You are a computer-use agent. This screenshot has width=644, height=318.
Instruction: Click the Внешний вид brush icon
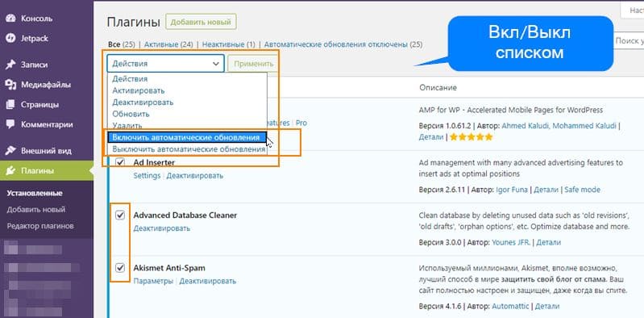10,151
